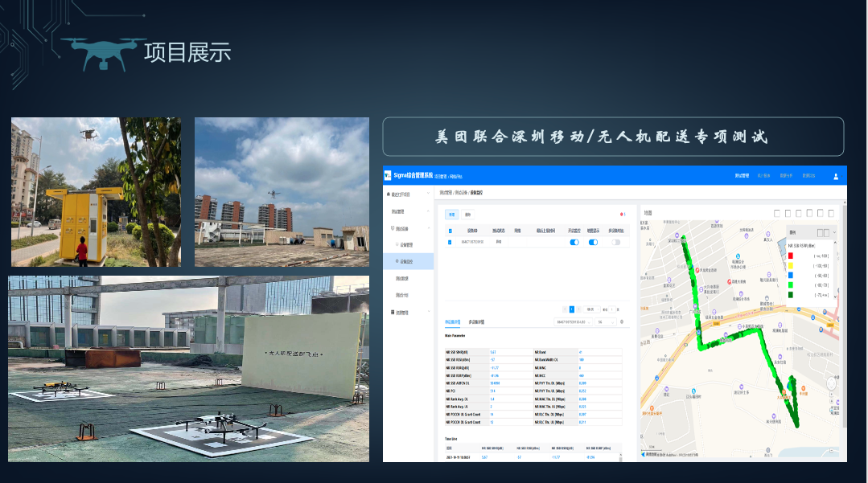Click page 1 in pagination
Screen dimensions: 868x483
click(x=572, y=309)
